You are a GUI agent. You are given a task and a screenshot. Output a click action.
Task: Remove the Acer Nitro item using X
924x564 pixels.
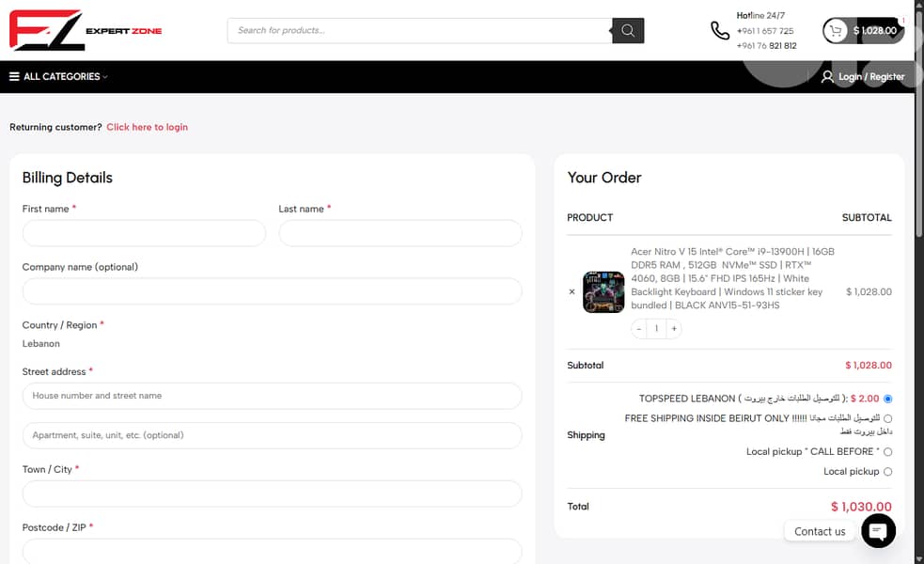click(572, 291)
